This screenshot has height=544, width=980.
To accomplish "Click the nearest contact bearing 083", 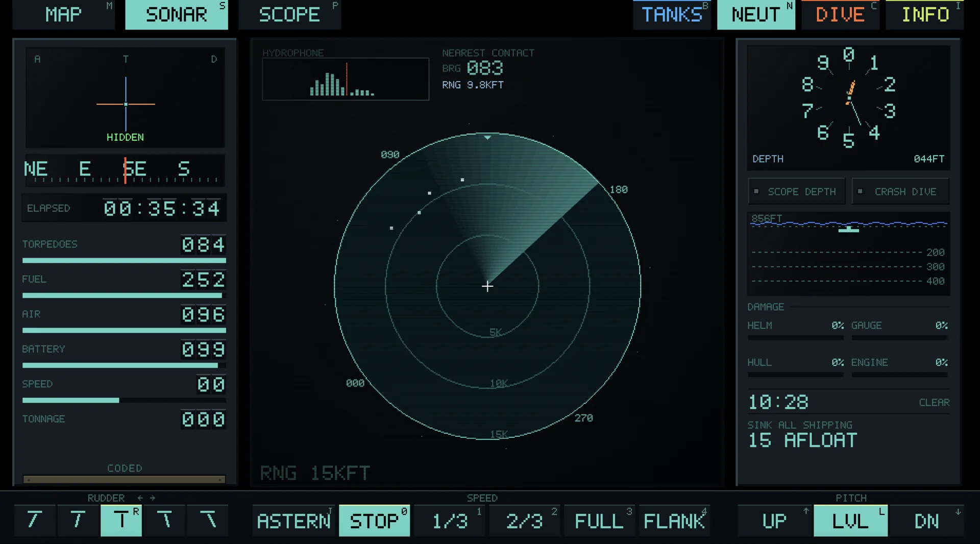I will pos(485,68).
